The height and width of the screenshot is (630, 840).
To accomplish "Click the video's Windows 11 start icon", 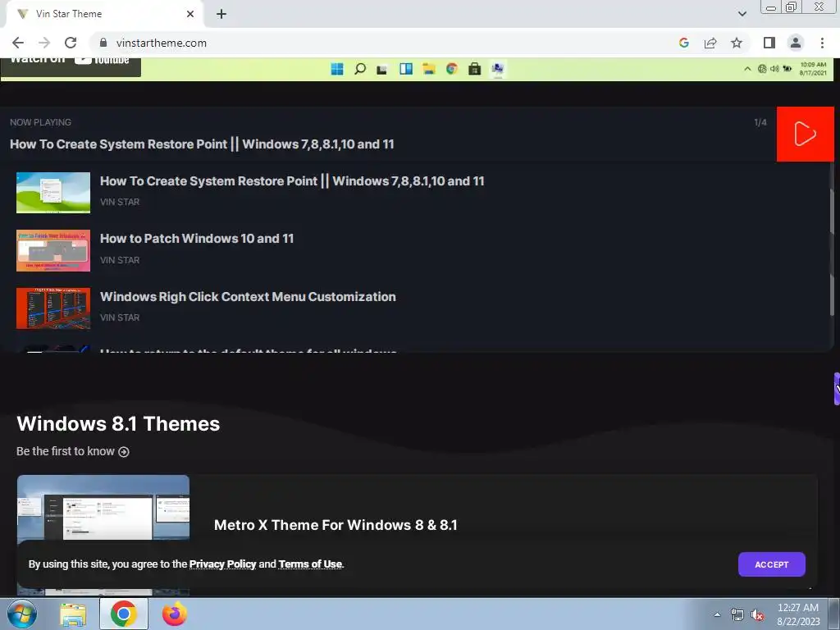I will pos(337,69).
